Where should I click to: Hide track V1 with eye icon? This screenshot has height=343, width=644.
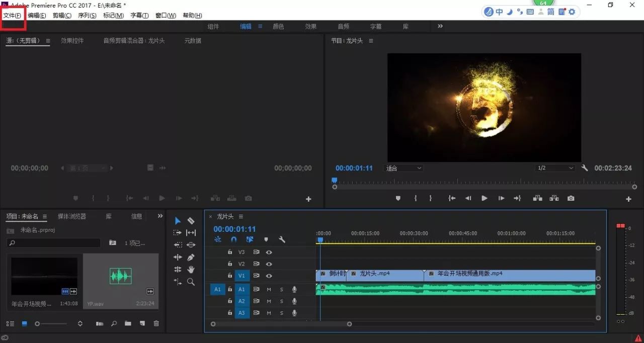(269, 276)
